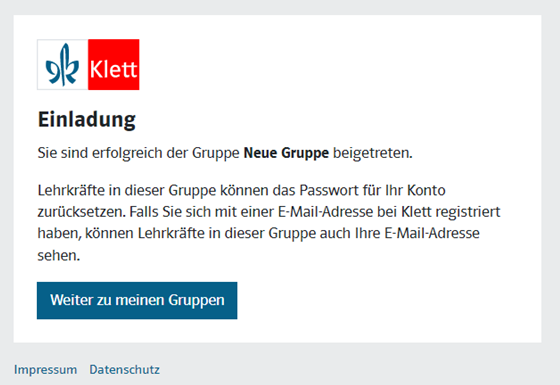
Task: Click the word sehen on the last line
Action: pos(57,256)
